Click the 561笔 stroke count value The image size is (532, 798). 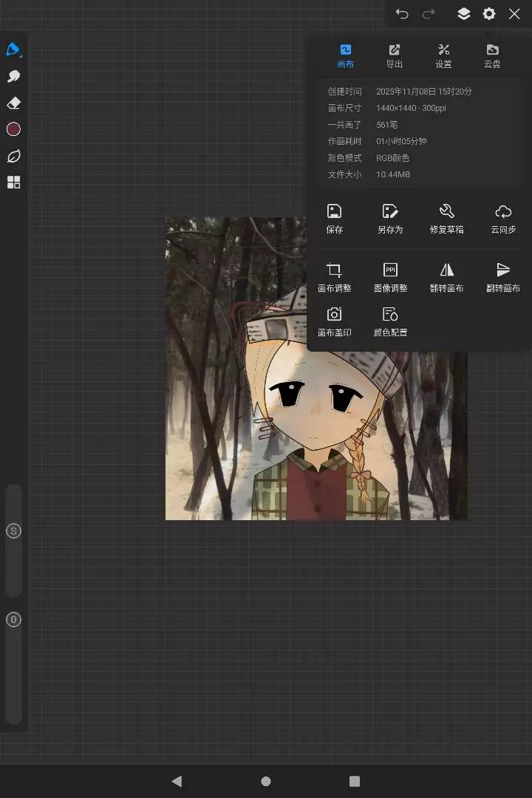387,125
